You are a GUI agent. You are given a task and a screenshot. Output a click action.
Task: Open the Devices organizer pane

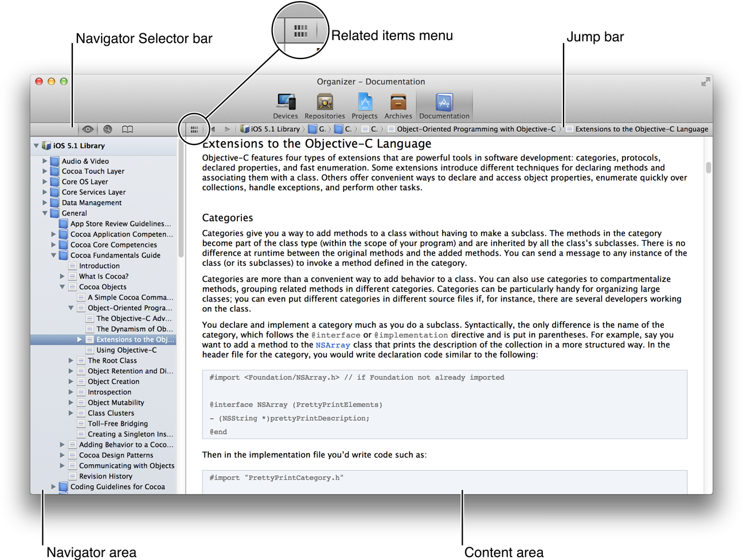point(286,105)
